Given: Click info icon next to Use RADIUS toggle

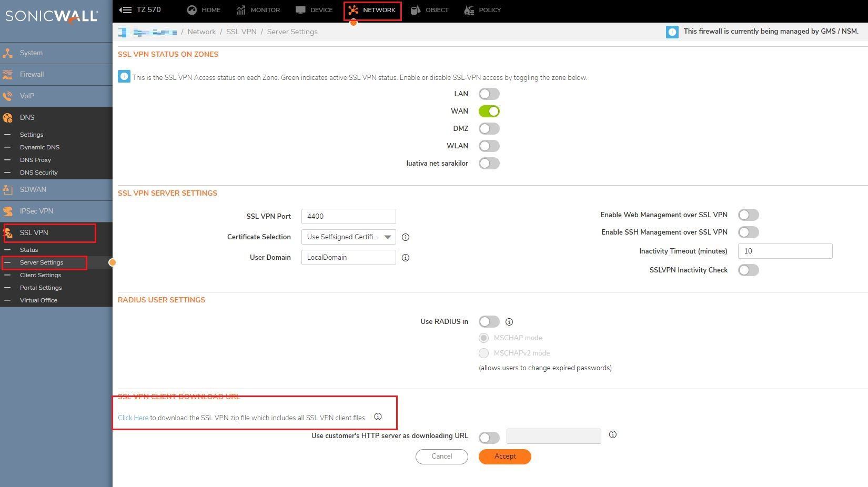Looking at the screenshot, I should point(509,322).
